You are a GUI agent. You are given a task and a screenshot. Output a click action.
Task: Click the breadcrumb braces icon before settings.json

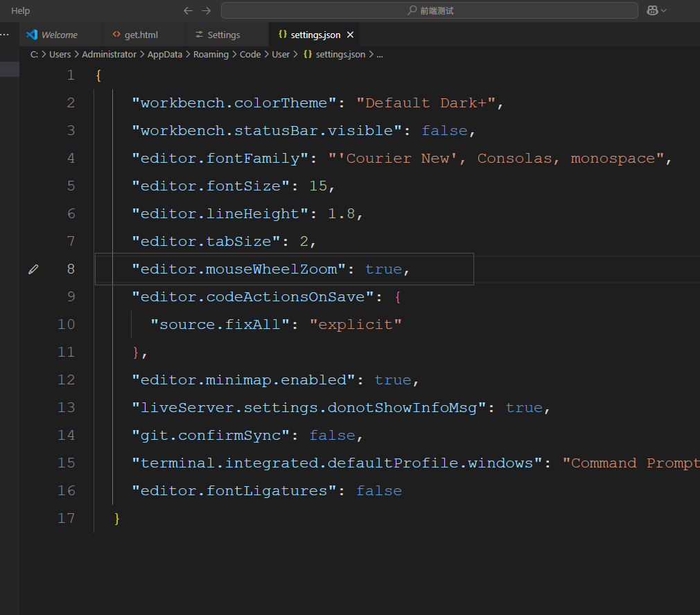308,54
